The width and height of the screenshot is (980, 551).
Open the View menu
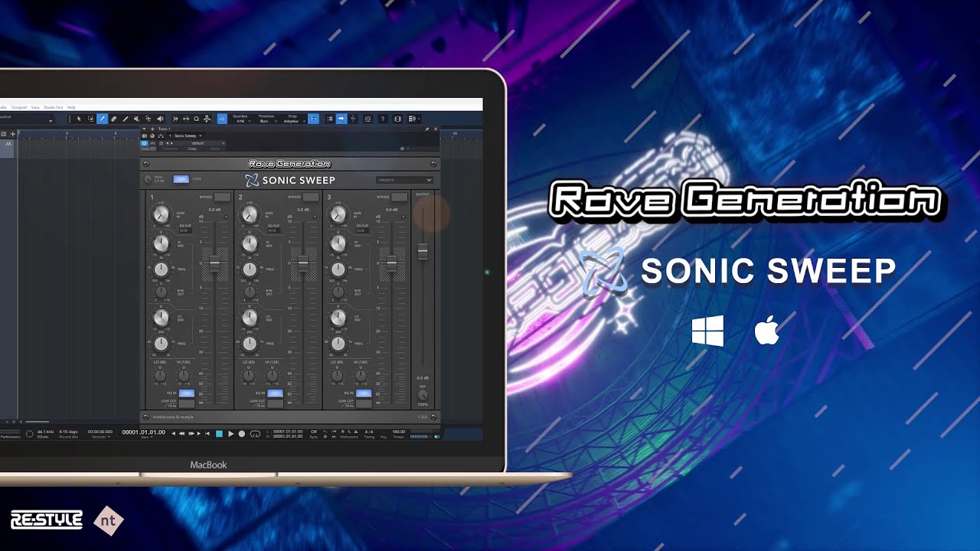click(x=35, y=107)
